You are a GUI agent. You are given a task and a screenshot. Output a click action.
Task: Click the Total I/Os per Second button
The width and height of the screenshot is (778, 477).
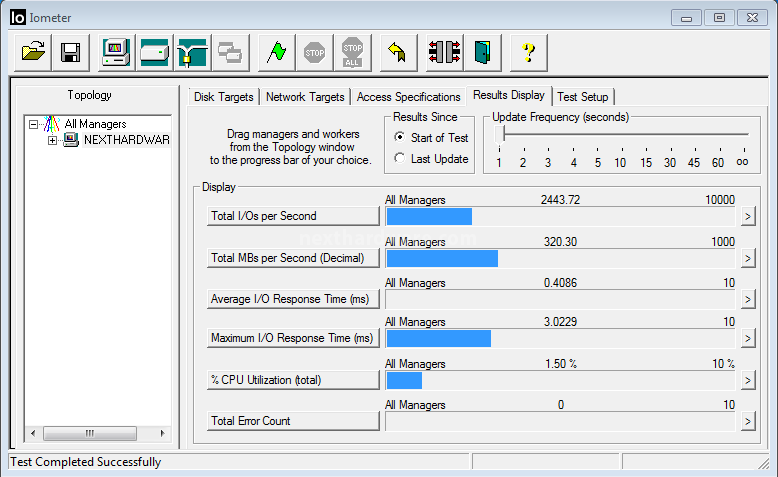click(x=293, y=216)
